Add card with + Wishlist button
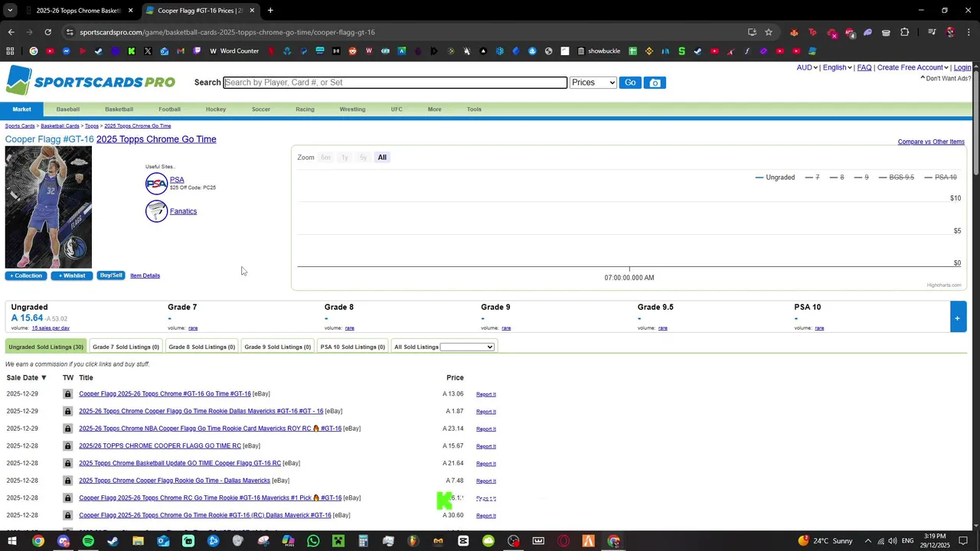This screenshot has height=551, width=980. 72,275
